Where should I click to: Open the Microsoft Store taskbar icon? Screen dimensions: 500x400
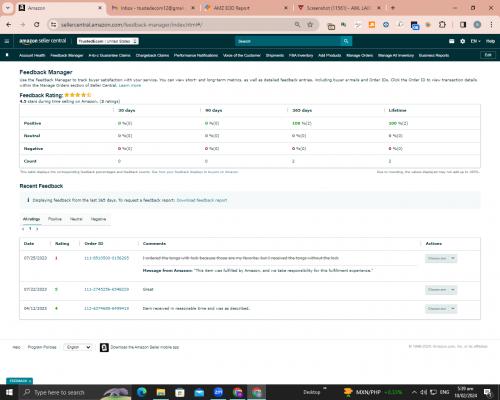[x=180, y=392]
